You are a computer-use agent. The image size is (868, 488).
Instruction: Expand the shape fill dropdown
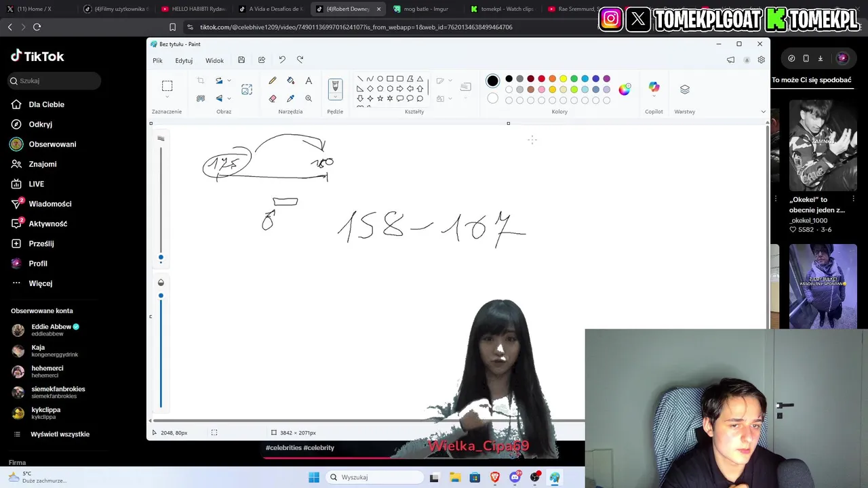[449, 98]
